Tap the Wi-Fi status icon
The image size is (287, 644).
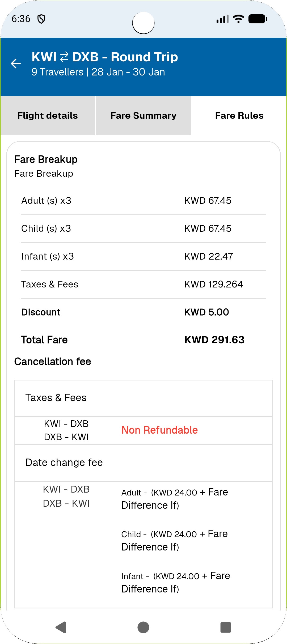click(x=238, y=19)
